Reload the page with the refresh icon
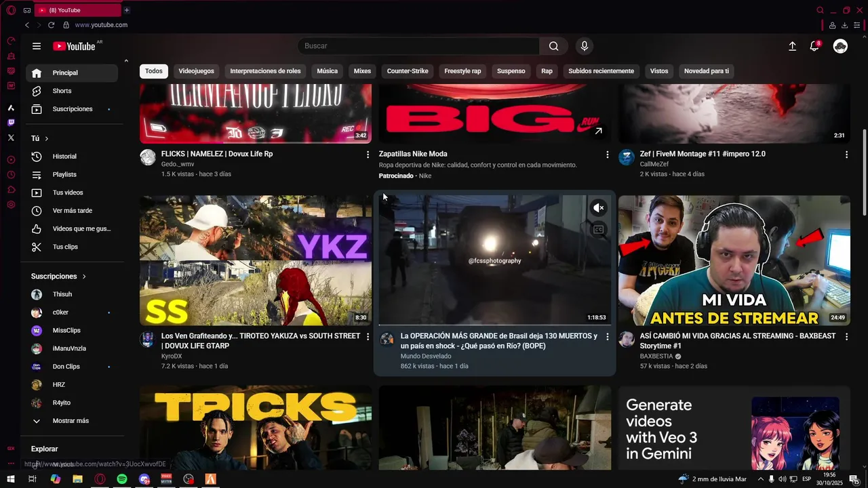The width and height of the screenshot is (868, 488). point(51,25)
